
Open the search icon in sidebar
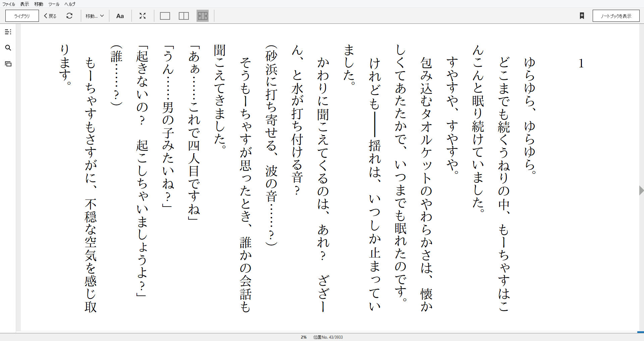8,48
